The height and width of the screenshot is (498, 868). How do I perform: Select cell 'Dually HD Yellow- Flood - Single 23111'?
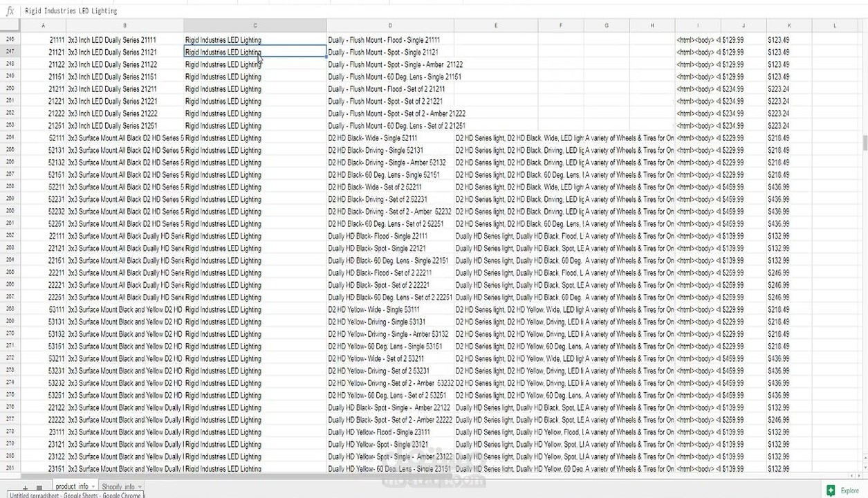point(390,432)
